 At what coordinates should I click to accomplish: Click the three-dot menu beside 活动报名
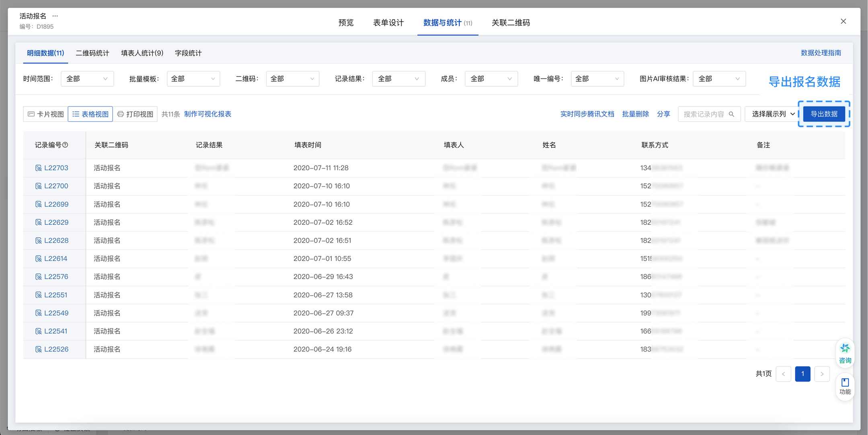pos(55,16)
